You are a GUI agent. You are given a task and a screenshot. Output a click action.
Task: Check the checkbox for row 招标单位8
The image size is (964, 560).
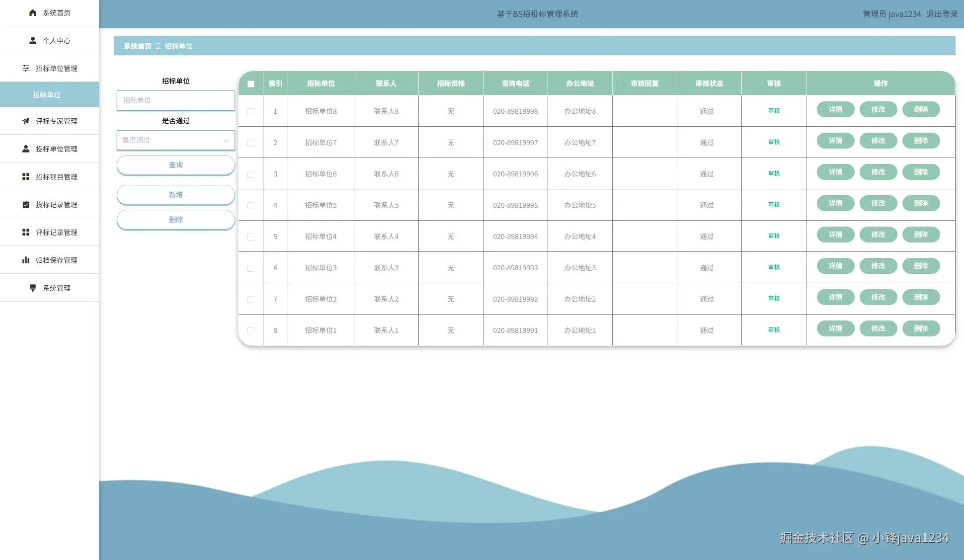(x=251, y=112)
